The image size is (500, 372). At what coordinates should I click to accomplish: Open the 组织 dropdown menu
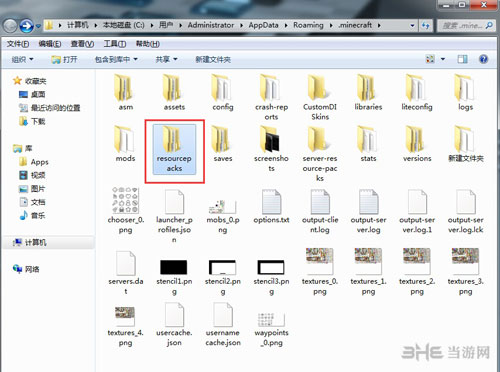tap(22, 59)
